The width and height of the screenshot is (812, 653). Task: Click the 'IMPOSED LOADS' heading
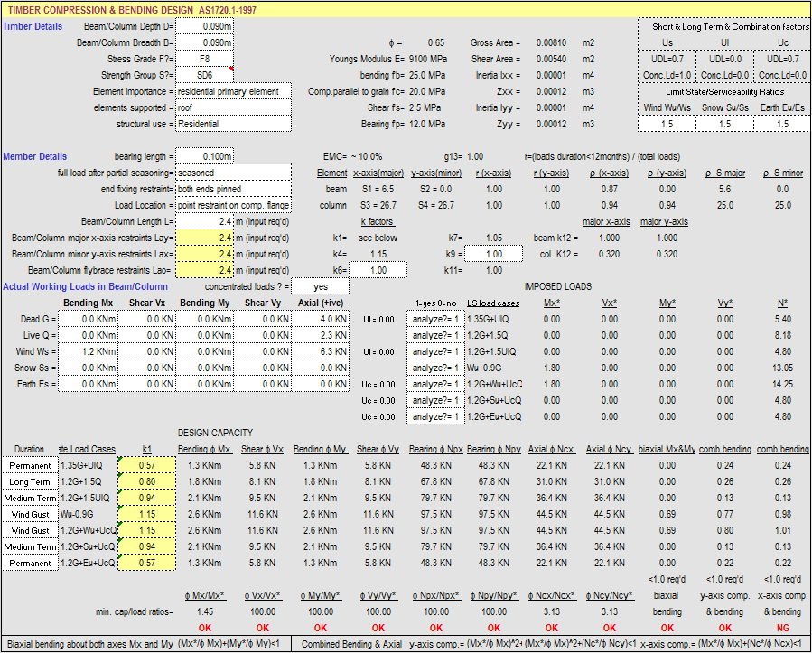pyautogui.click(x=557, y=286)
